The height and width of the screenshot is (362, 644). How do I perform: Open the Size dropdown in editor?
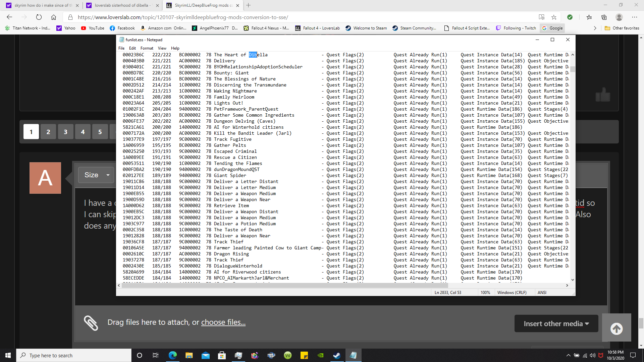tap(97, 175)
